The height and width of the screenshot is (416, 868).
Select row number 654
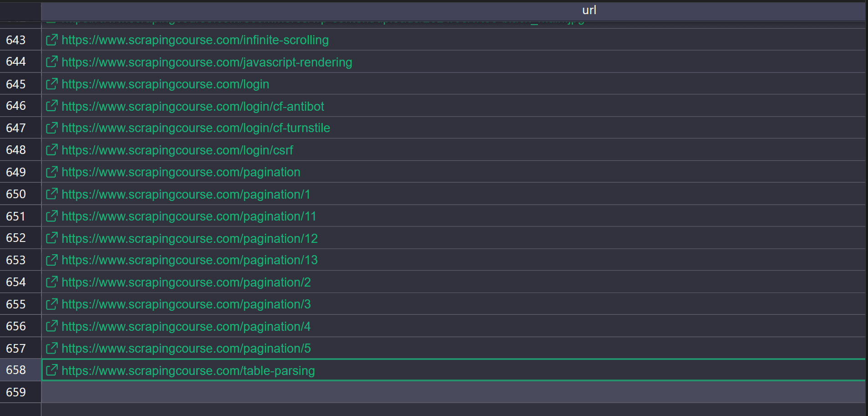pos(20,282)
